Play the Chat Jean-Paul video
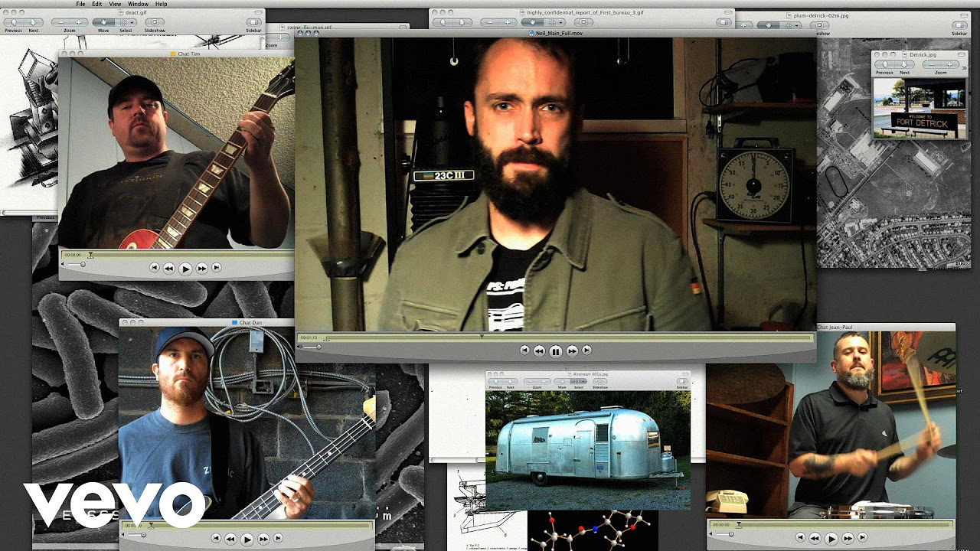Screen dimensions: 980x551 point(831,539)
